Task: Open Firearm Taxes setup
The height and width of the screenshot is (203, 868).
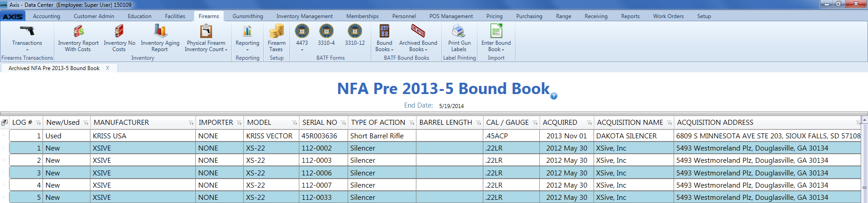Action: pos(276,38)
